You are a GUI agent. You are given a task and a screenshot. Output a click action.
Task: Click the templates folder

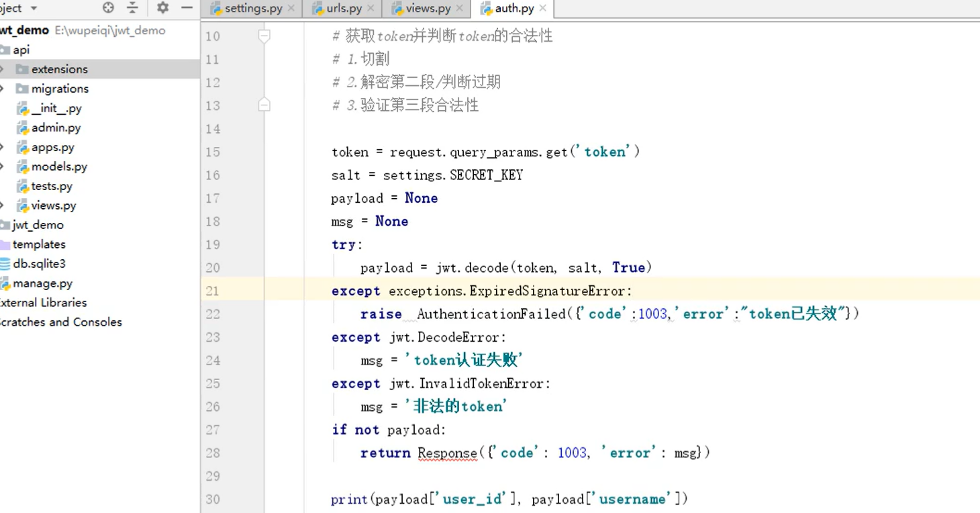(39, 244)
